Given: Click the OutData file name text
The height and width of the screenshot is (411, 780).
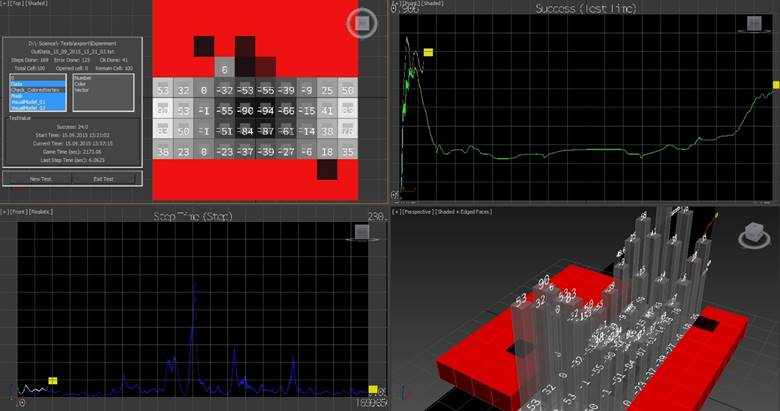Looking at the screenshot, I should coord(72,51).
